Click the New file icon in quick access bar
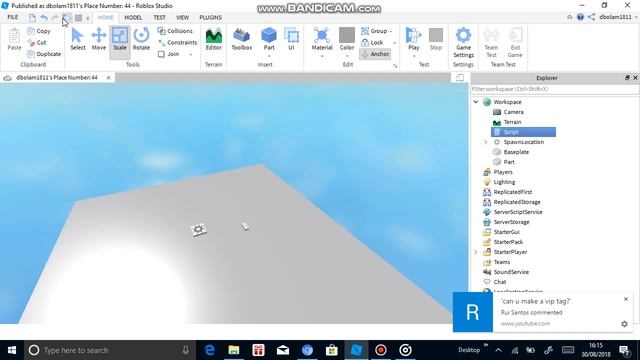 click(32, 18)
